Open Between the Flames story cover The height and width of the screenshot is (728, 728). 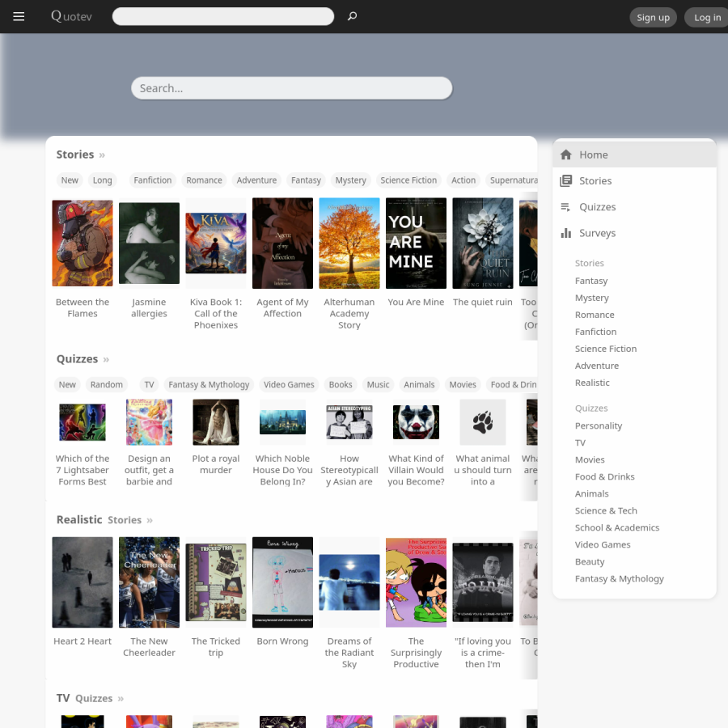tap(83, 243)
